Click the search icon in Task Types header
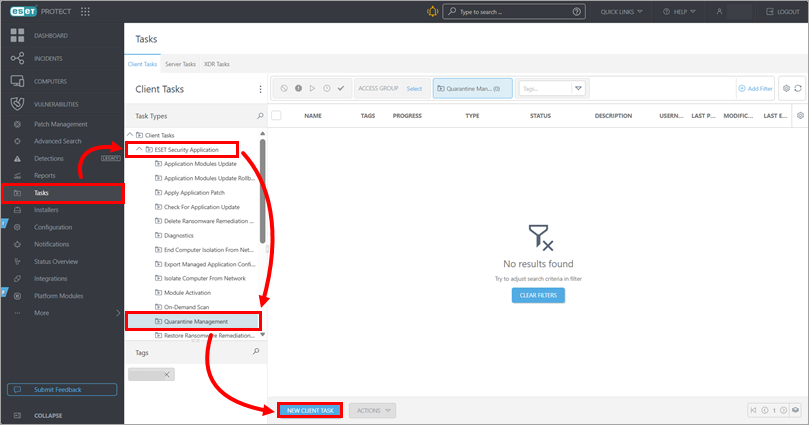Viewport: 809px width, 425px height. tap(260, 116)
